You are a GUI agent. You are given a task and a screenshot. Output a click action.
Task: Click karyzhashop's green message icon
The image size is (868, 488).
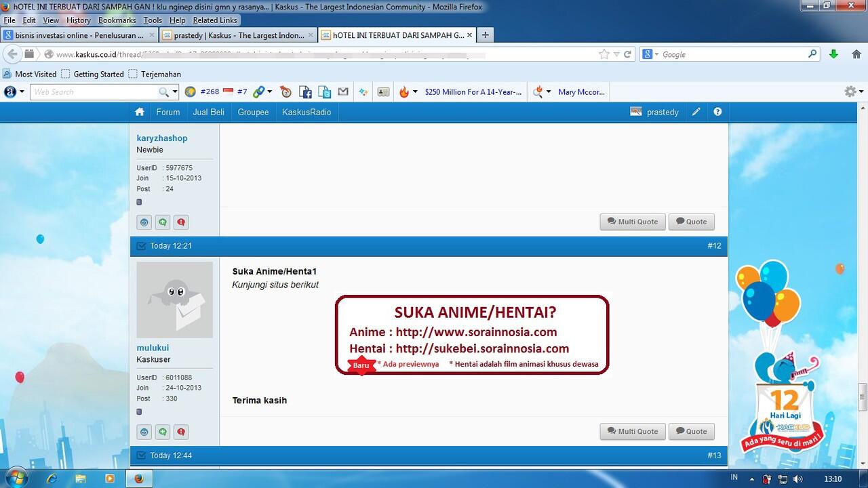click(163, 222)
